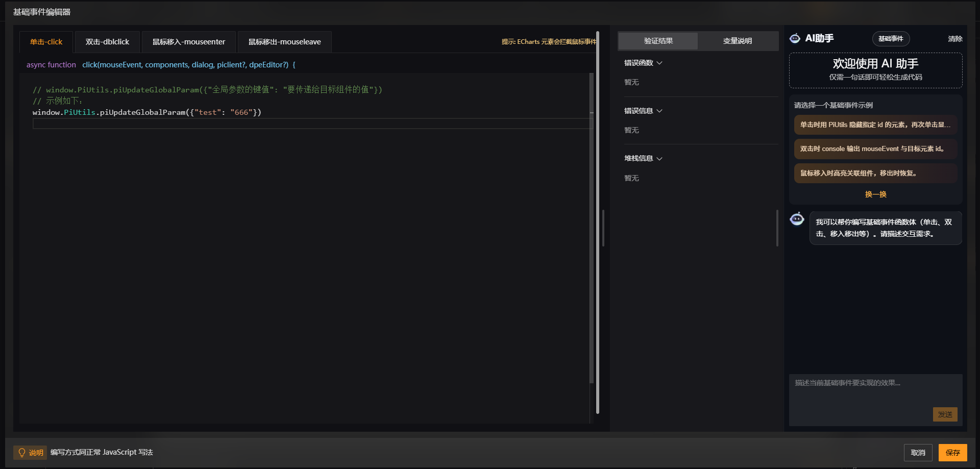Select the 鼠标移入-mouseenter tab

189,42
